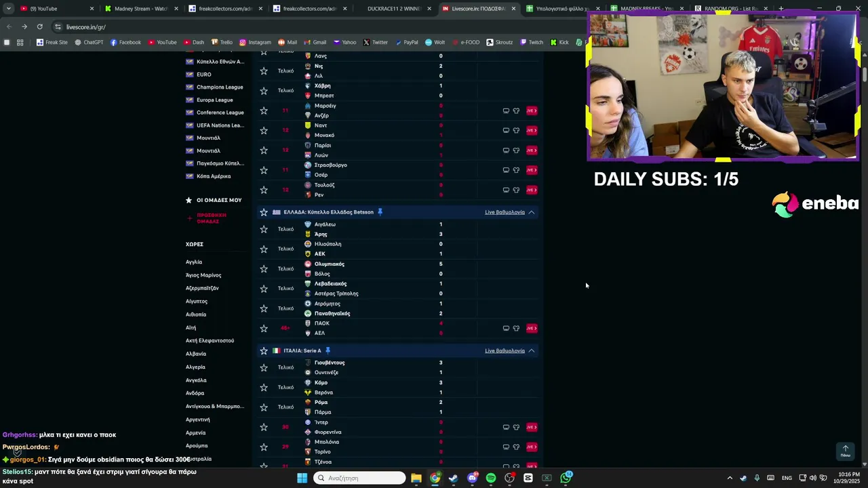Open Skroutz bookmark
868x488 pixels.
499,42
